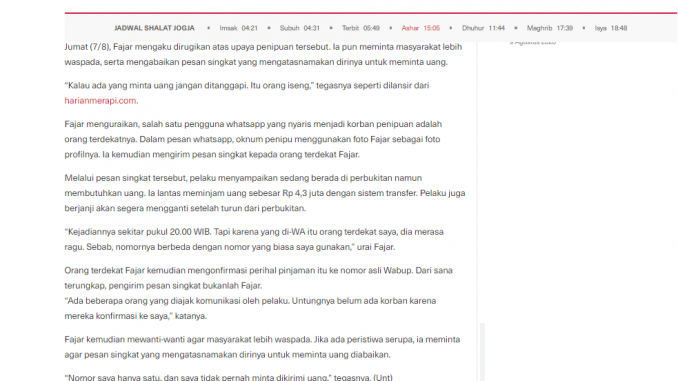Click the sidebar scrollbar beside the article

pyautogui.click(x=482, y=352)
